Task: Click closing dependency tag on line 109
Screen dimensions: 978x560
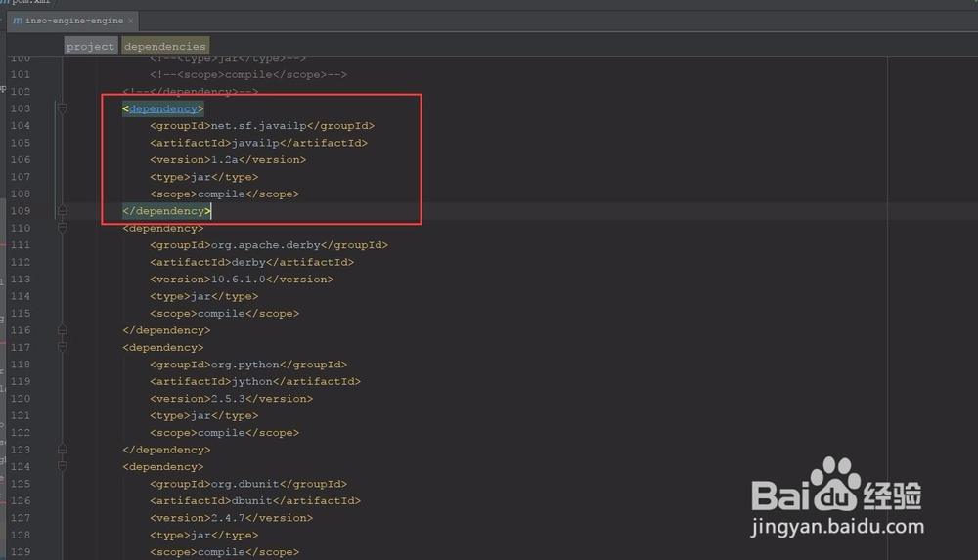Action: tap(166, 211)
